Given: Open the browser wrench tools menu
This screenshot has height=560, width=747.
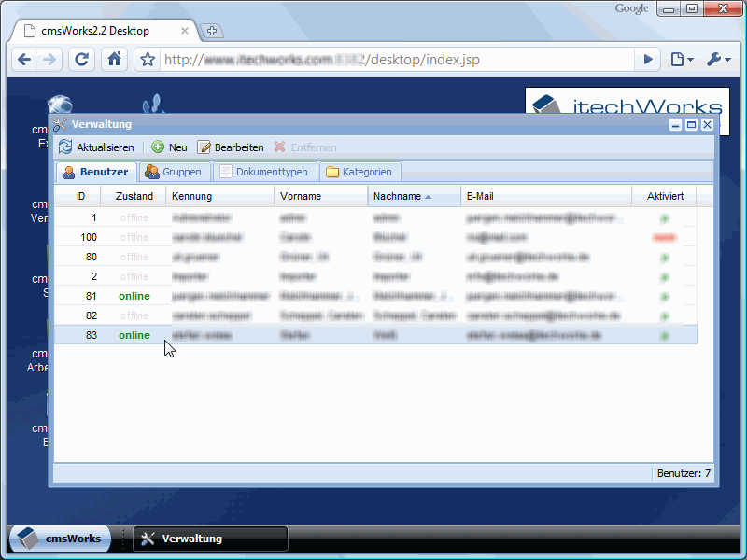Looking at the screenshot, I should [x=718, y=60].
